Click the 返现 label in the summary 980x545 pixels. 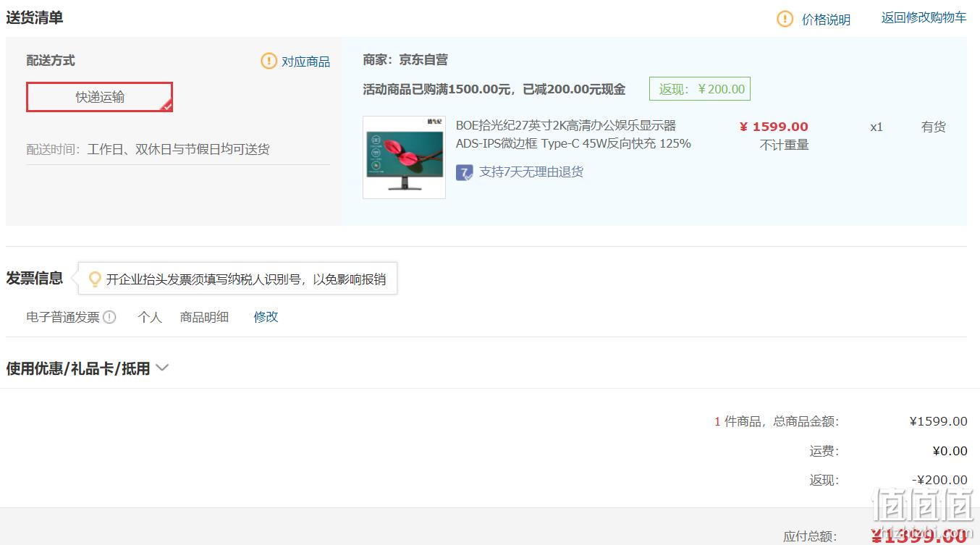[x=824, y=481]
